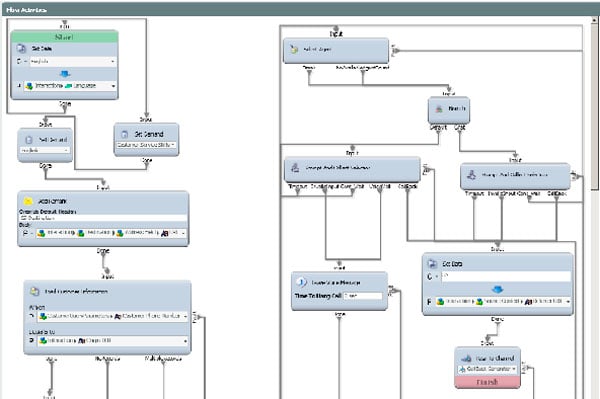Expand the Equals to dropdown arrow
The height and width of the screenshot is (399, 600).
click(x=186, y=340)
